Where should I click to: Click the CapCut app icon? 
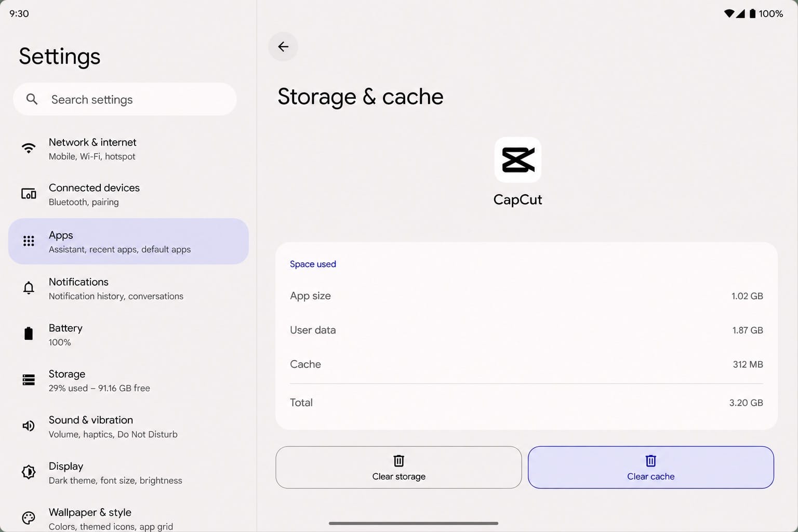pyautogui.click(x=518, y=160)
